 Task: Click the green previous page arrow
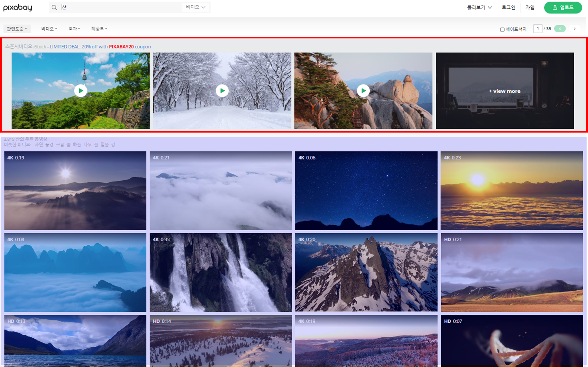click(x=560, y=29)
